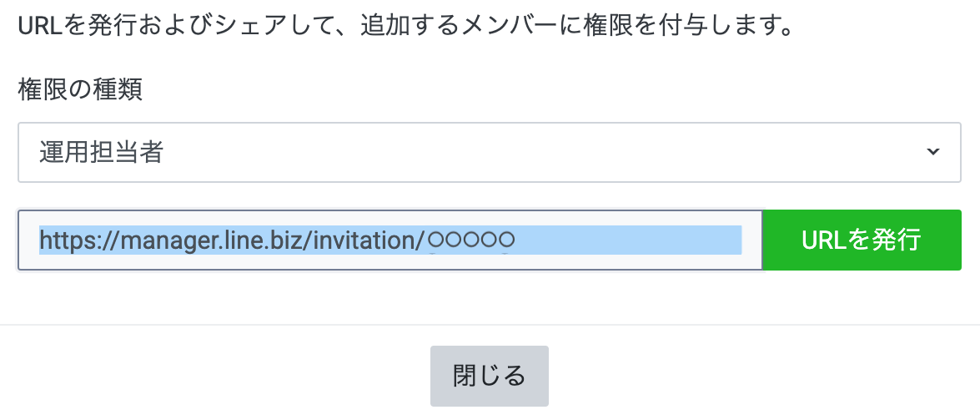The width and height of the screenshot is (980, 420).
Task: Focus the invitation link text box
Action: point(390,240)
